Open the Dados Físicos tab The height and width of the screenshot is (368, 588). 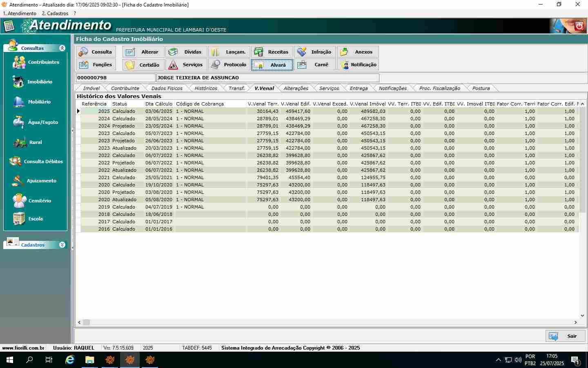pos(167,88)
